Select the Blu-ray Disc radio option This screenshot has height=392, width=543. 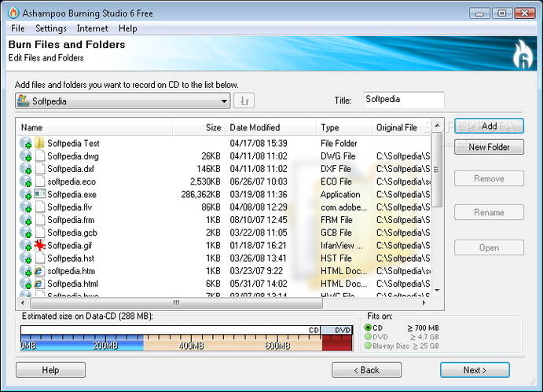pyautogui.click(x=369, y=346)
